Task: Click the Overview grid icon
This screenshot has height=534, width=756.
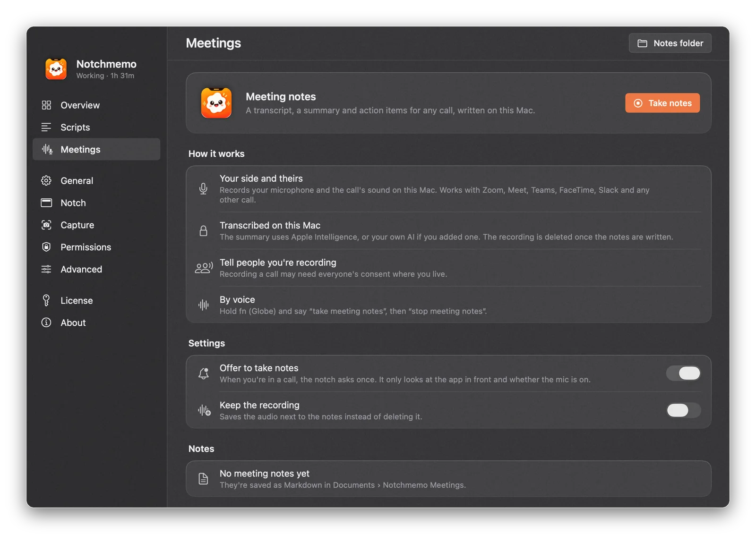Action: 46,105
